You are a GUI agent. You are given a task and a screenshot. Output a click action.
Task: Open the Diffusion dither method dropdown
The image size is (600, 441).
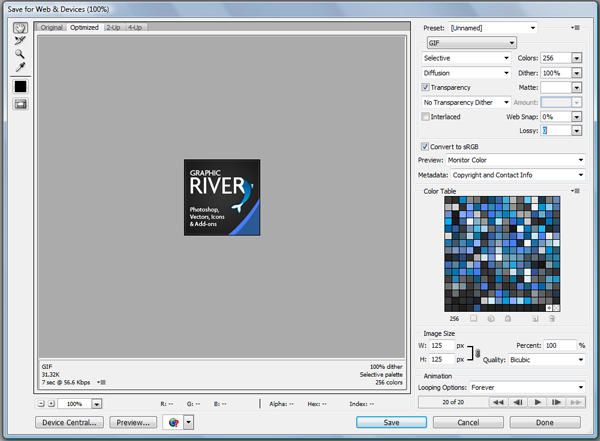pyautogui.click(x=466, y=73)
